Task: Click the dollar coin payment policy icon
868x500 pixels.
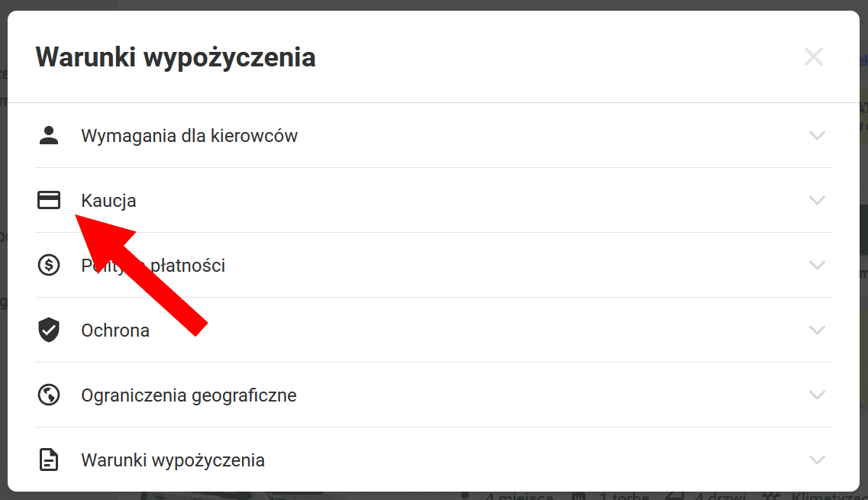Action: pos(49,265)
